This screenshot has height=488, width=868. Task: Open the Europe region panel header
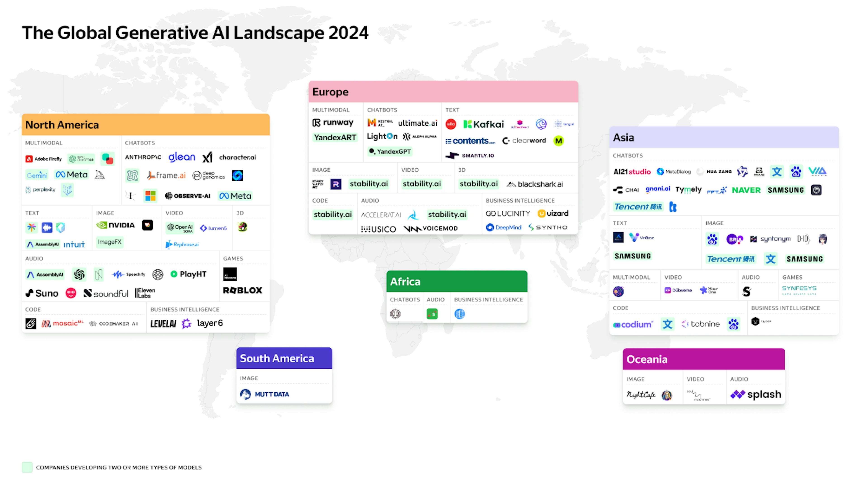click(330, 91)
